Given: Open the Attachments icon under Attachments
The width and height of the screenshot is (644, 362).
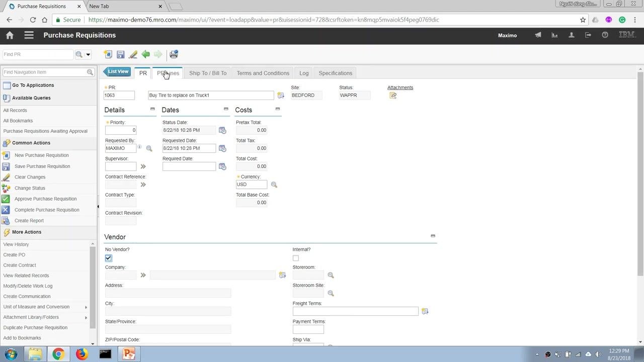Looking at the screenshot, I should 393,96.
